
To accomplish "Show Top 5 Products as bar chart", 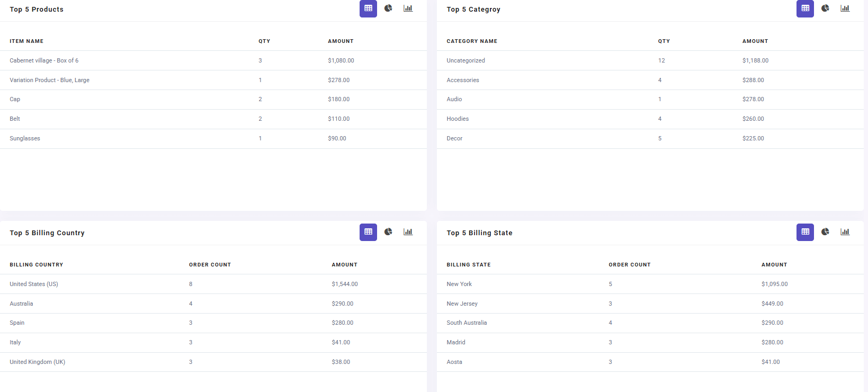I will pyautogui.click(x=408, y=8).
